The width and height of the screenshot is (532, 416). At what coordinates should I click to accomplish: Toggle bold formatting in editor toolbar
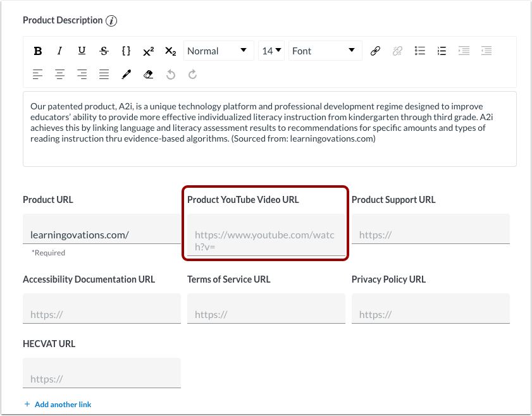(38, 51)
